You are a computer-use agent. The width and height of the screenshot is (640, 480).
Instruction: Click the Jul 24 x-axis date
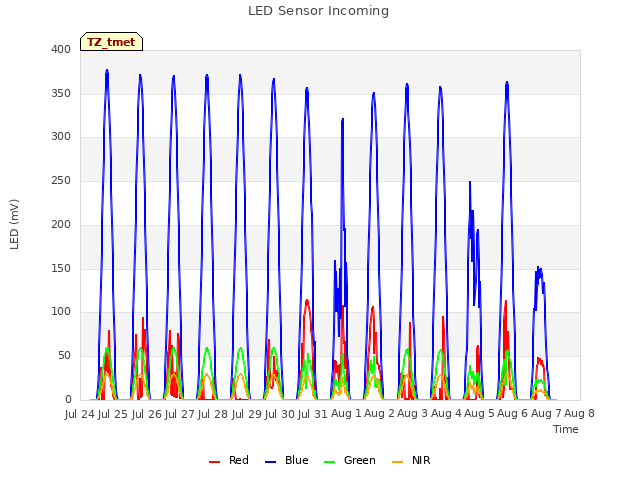[x=80, y=414]
